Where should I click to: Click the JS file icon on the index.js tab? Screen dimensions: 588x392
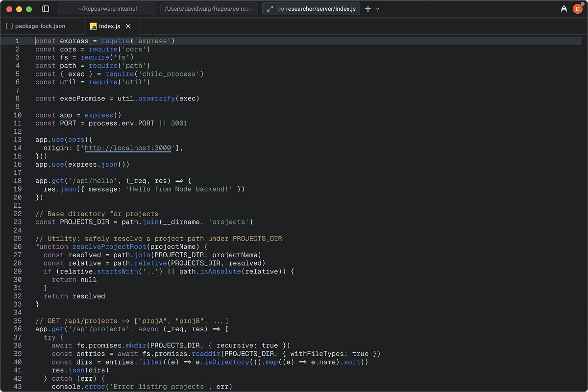(x=93, y=26)
